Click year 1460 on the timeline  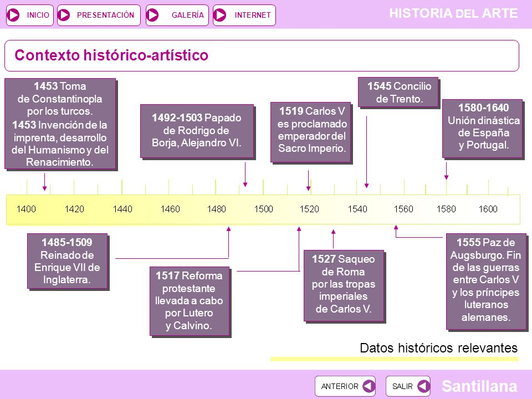170,209
